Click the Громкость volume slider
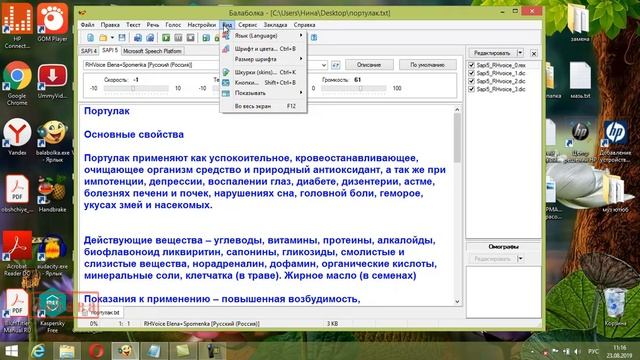Viewport: 640px width, 360px height. pyautogui.click(x=353, y=88)
